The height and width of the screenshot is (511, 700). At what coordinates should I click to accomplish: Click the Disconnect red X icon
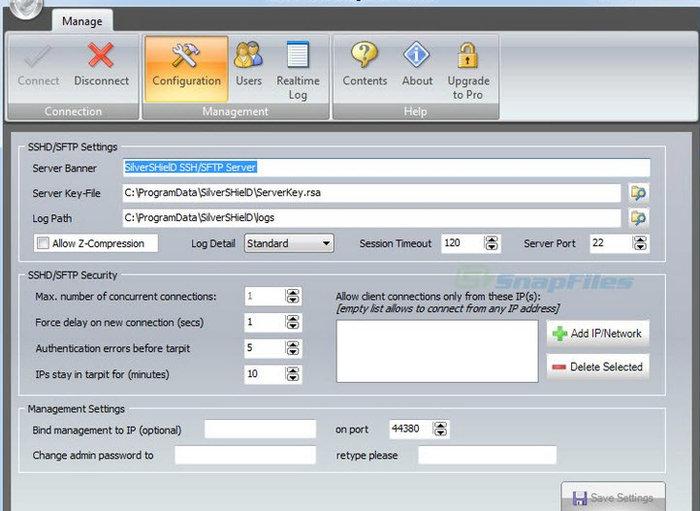(100, 55)
